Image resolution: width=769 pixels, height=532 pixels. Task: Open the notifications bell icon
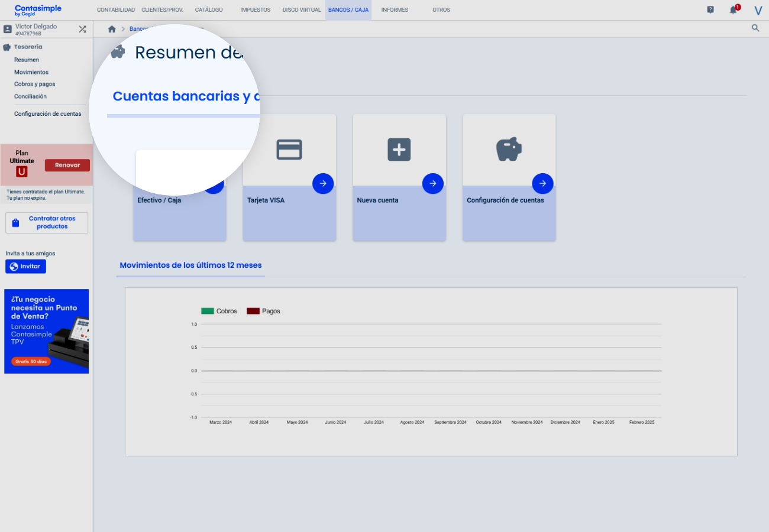[734, 10]
